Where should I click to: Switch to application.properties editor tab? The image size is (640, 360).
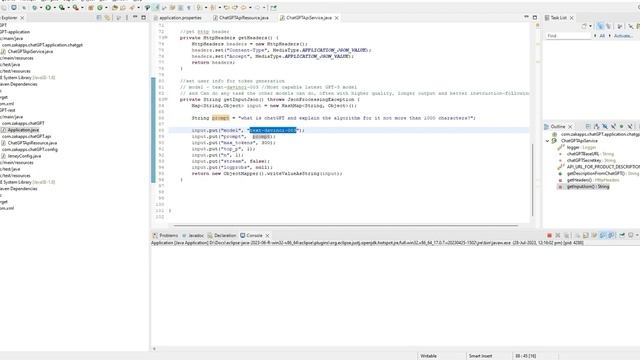pyautogui.click(x=177, y=18)
